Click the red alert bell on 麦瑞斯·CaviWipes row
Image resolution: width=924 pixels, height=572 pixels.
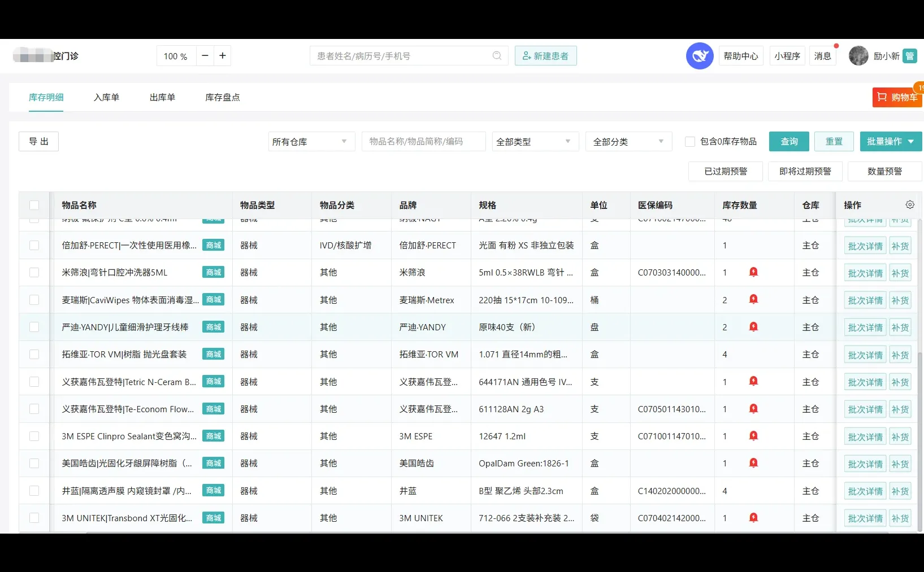coord(753,299)
